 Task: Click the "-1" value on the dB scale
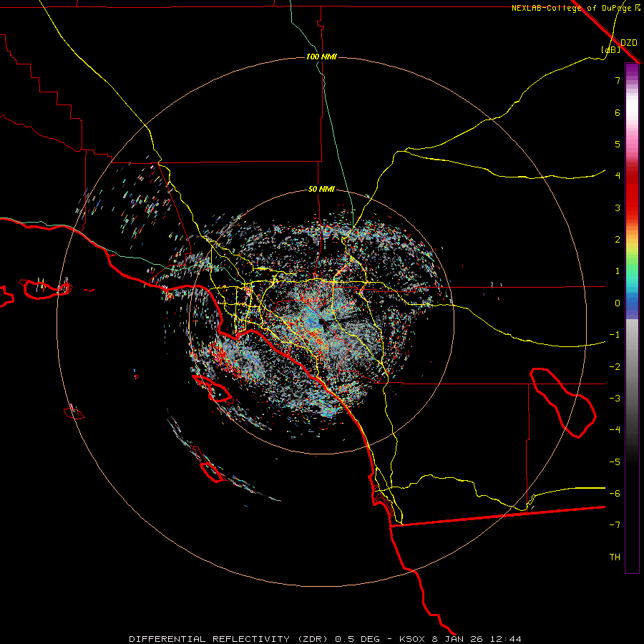615,335
